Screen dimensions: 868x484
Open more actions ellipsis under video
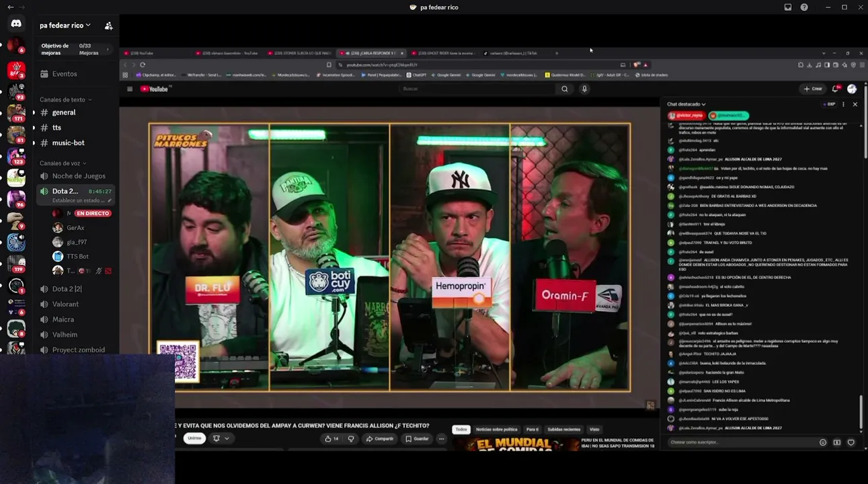(x=441, y=439)
